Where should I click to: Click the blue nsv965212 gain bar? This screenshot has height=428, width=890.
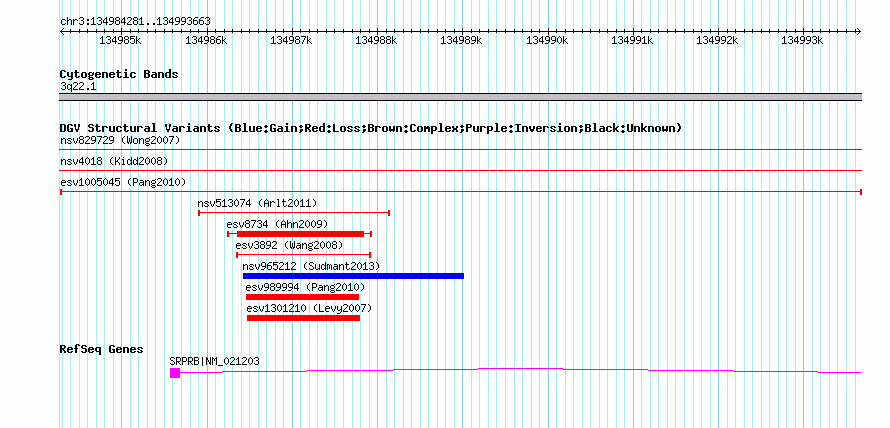point(353,276)
